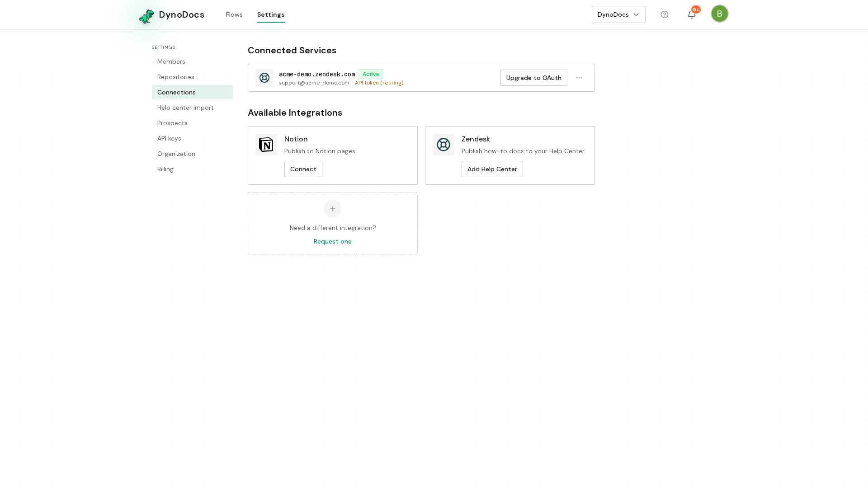Screen dimensions: 868x488
Task: Click the red 9+ notification badge
Action: (x=696, y=9)
